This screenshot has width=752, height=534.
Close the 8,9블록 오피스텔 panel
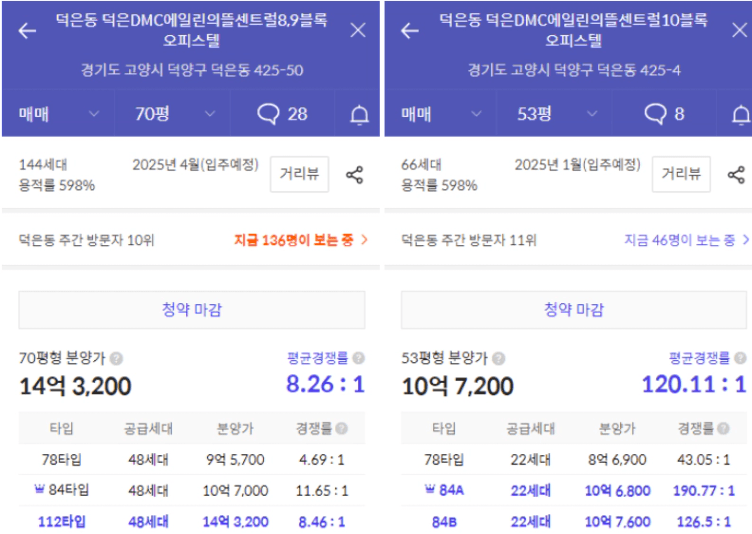[358, 30]
